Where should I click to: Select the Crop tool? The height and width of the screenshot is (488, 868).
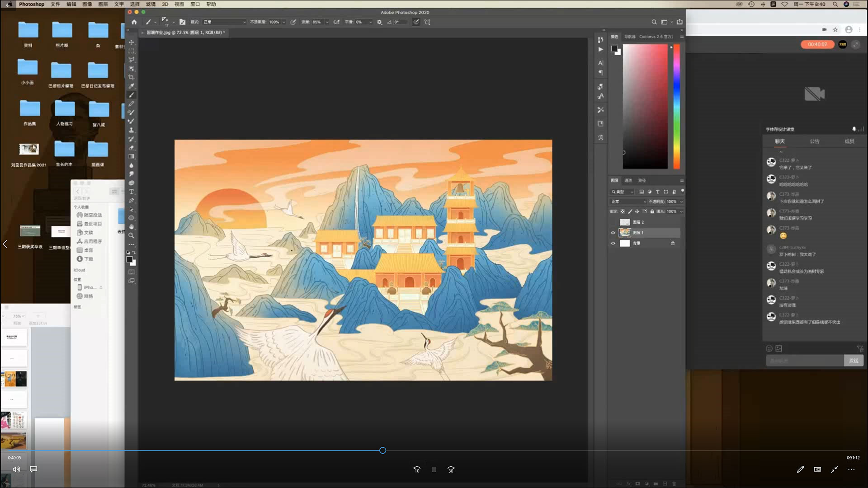tap(131, 77)
